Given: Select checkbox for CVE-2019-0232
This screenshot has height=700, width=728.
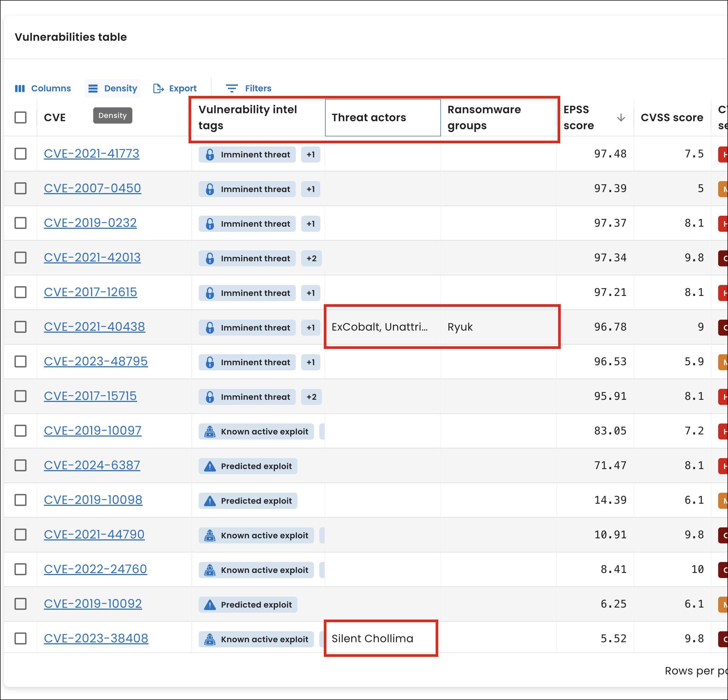Looking at the screenshot, I should (21, 223).
